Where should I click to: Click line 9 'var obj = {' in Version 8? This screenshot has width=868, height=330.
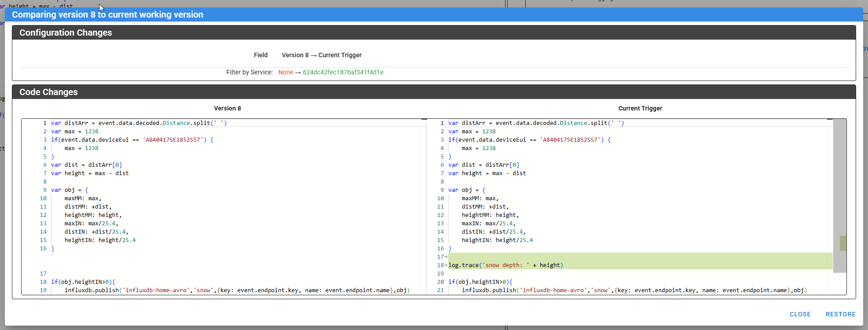pos(70,190)
